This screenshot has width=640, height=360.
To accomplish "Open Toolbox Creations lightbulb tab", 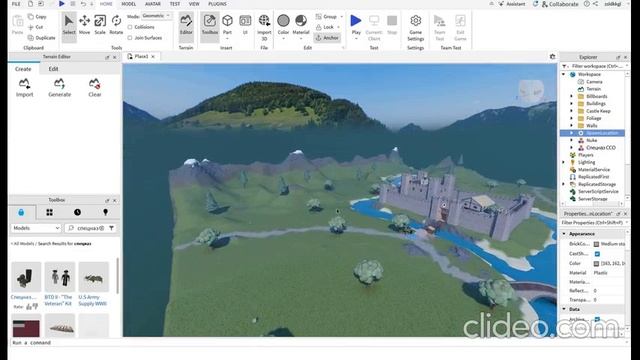I will pos(105,212).
